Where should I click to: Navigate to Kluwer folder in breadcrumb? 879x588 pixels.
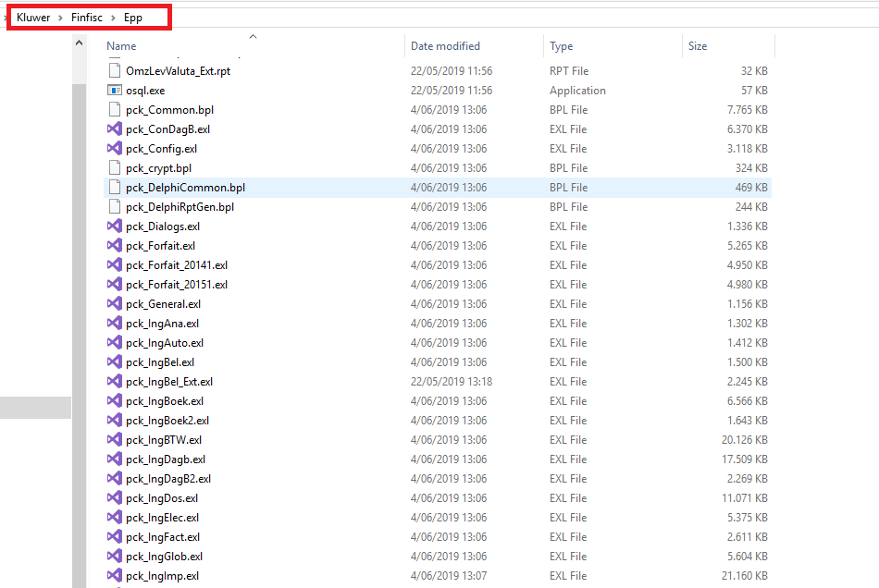point(33,18)
